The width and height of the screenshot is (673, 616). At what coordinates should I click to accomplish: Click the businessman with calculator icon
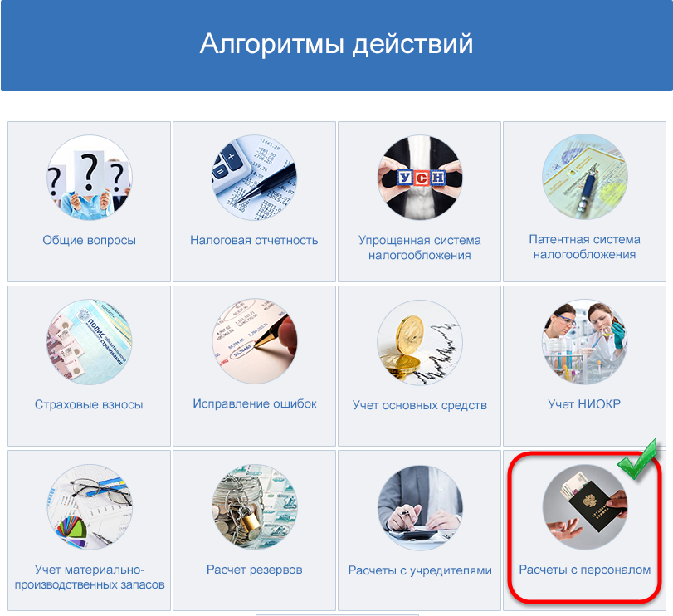point(420,507)
